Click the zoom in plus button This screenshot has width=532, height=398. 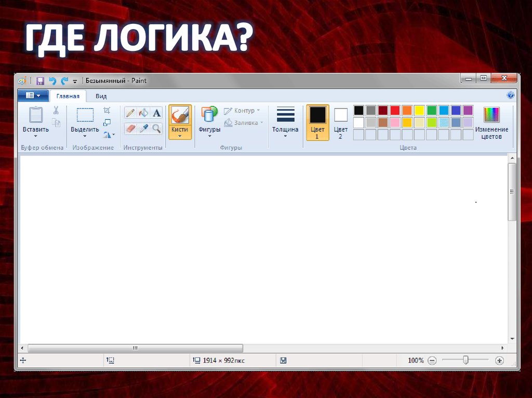(499, 361)
